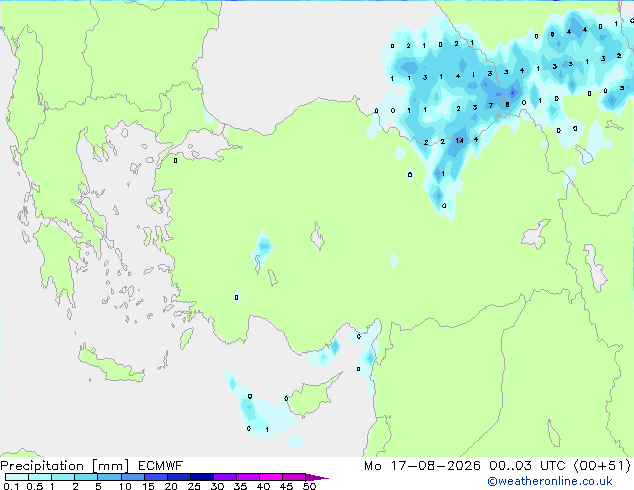
Task: Click the 40–45 mm magenta legend swatch
Action: coord(271,477)
